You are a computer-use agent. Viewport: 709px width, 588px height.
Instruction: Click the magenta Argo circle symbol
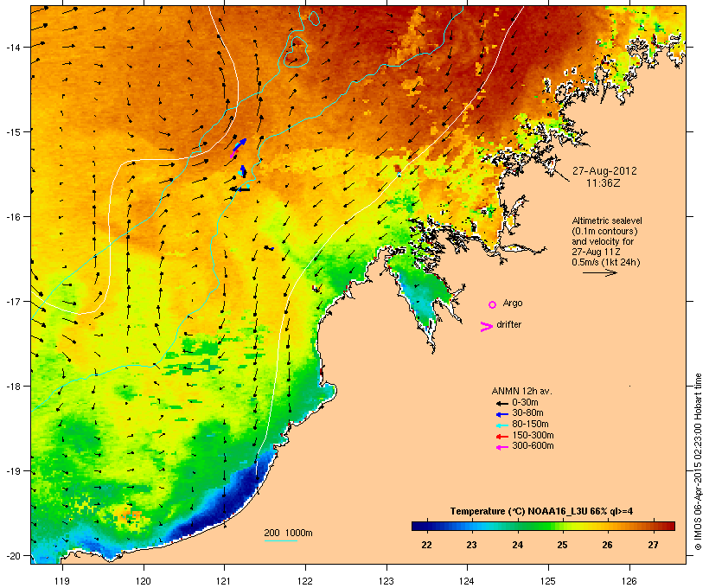pyautogui.click(x=493, y=304)
